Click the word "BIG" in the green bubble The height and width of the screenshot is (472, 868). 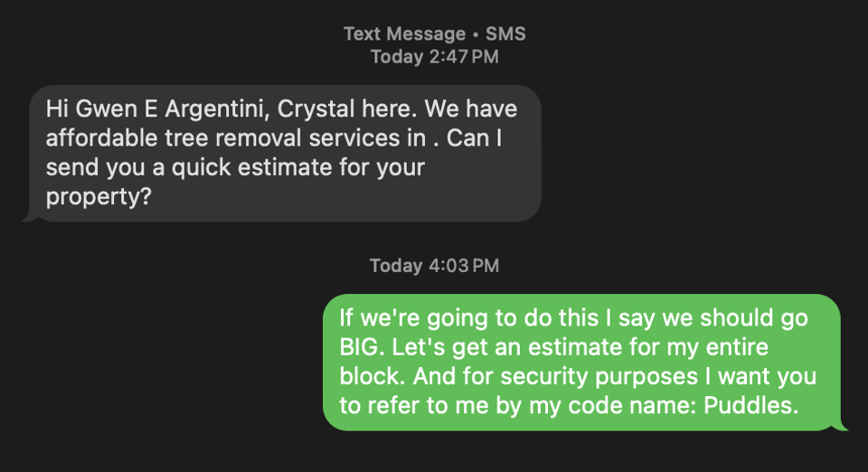tap(361, 347)
